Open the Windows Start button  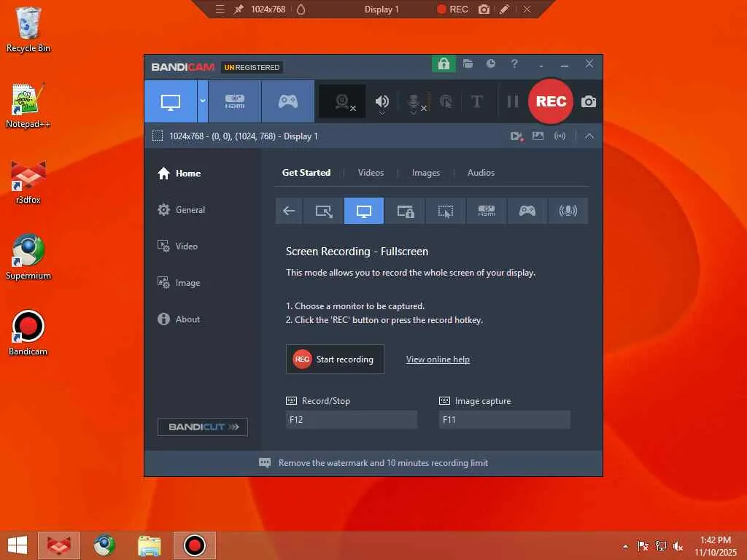tap(18, 545)
